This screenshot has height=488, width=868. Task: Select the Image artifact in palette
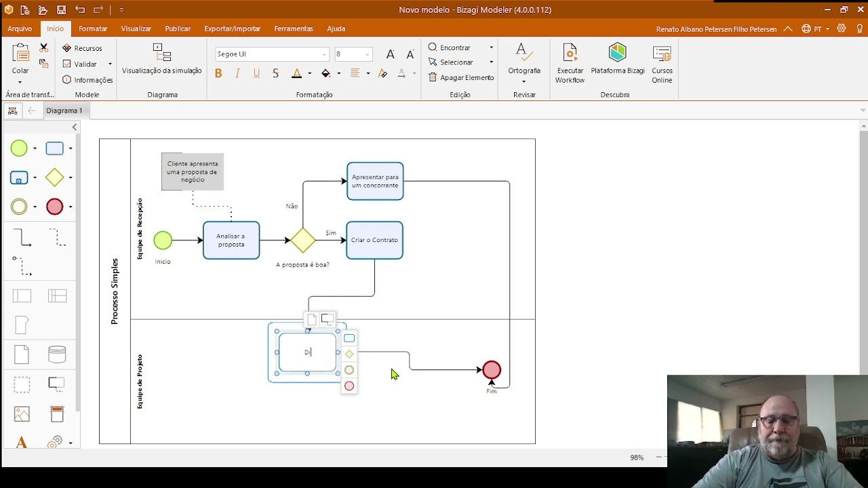pyautogui.click(x=22, y=414)
